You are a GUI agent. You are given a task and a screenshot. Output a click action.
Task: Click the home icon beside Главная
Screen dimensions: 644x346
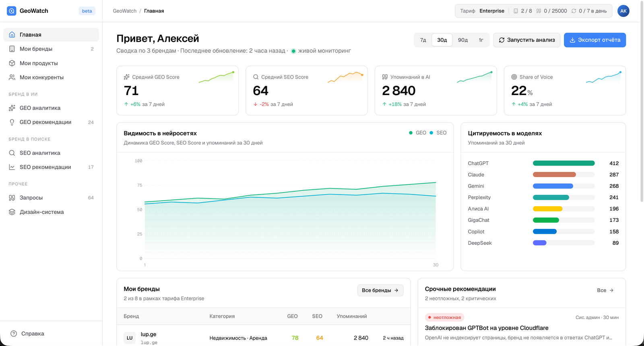12,35
